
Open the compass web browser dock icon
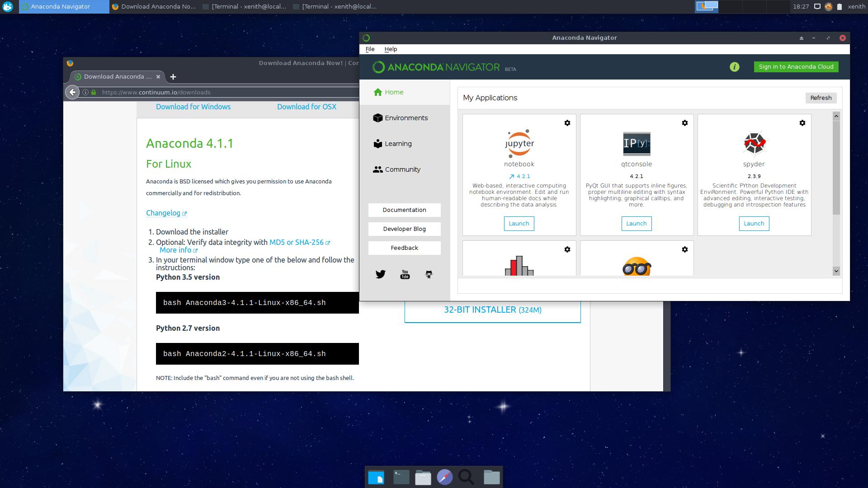445,477
